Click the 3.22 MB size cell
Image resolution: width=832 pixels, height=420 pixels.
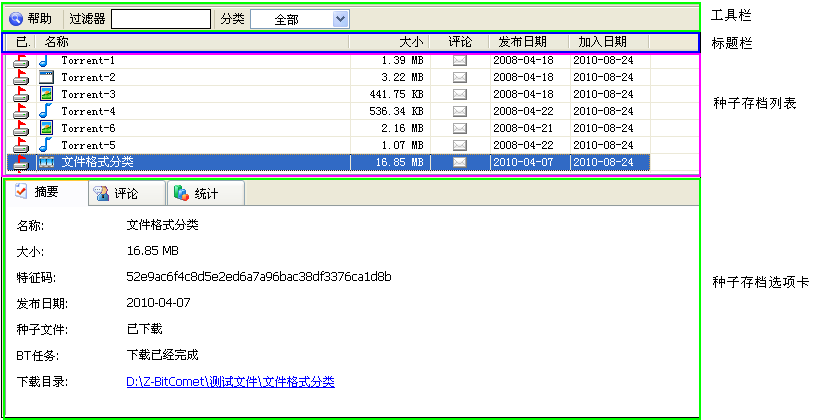pos(402,77)
